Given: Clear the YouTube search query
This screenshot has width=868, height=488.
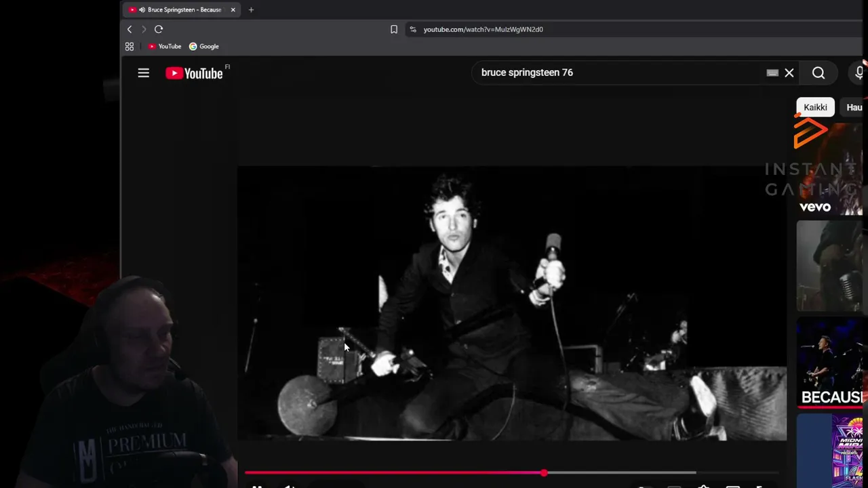Looking at the screenshot, I should click(789, 73).
